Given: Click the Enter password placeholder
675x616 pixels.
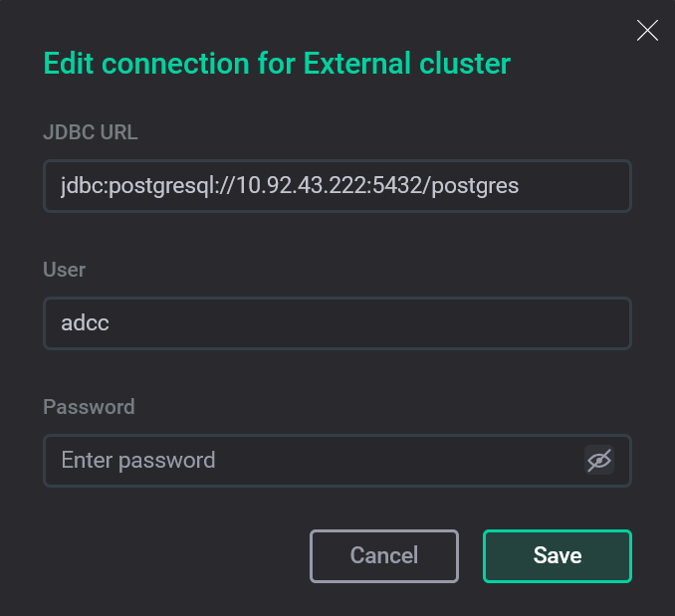Looking at the screenshot, I should tap(138, 460).
